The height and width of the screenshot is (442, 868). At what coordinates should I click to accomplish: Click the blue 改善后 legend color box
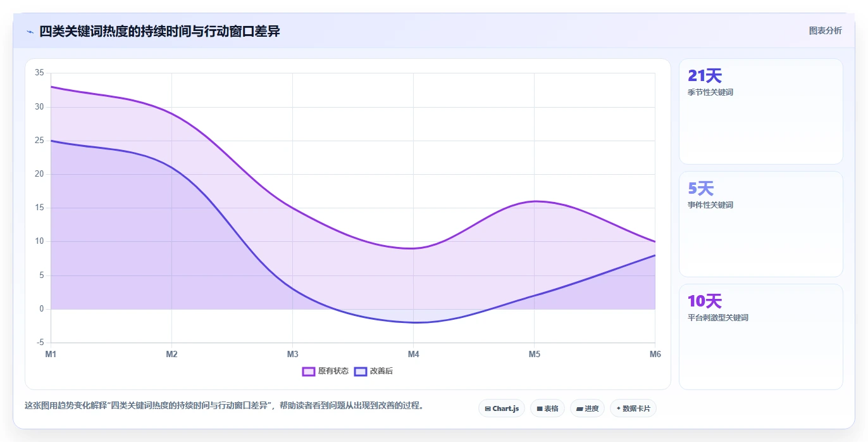pos(361,371)
